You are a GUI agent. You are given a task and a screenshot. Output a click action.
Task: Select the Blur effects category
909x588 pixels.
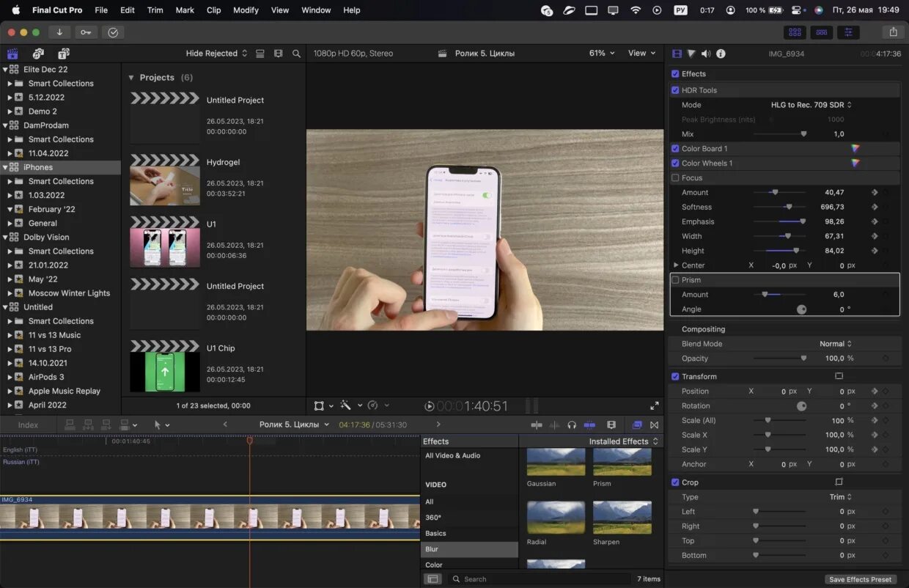point(469,549)
